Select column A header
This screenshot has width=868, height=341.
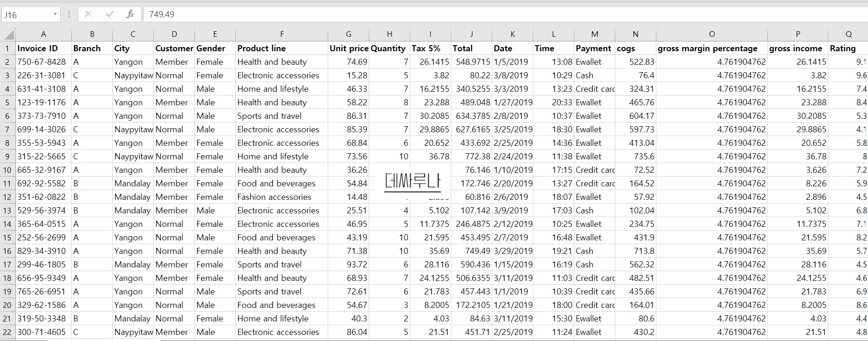43,34
